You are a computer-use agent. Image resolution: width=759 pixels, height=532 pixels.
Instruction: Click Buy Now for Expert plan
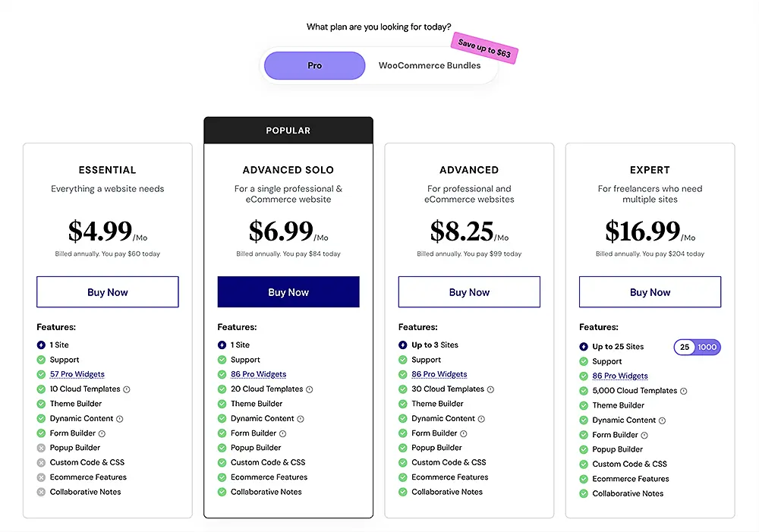click(650, 292)
